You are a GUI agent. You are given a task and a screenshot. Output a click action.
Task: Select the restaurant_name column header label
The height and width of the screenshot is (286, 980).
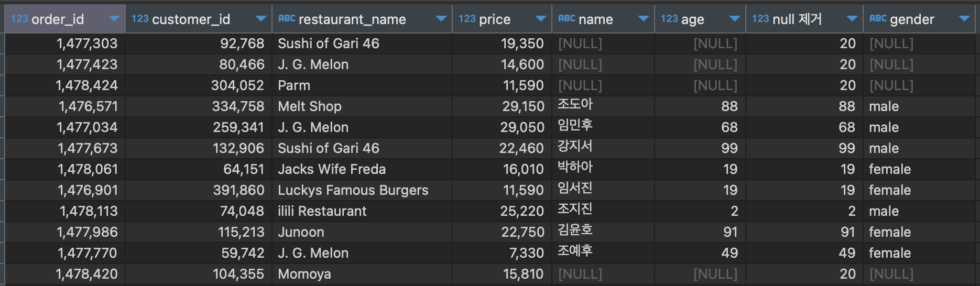click(x=352, y=19)
